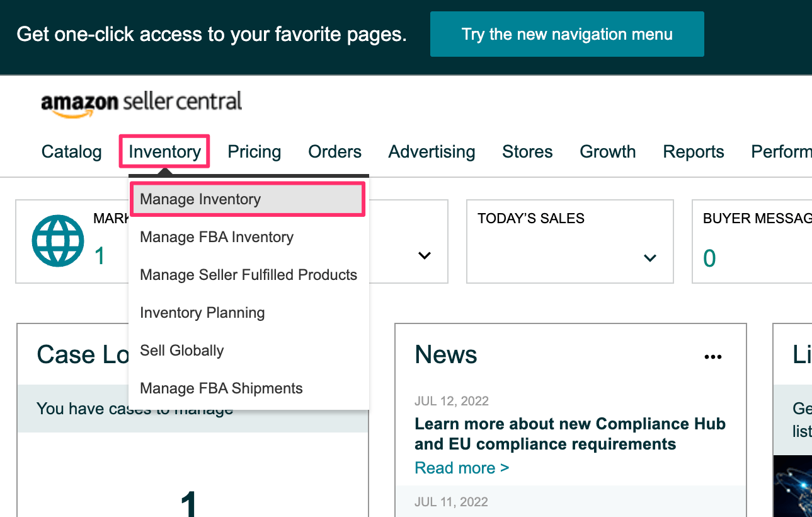Open the Advertising menu

432,151
